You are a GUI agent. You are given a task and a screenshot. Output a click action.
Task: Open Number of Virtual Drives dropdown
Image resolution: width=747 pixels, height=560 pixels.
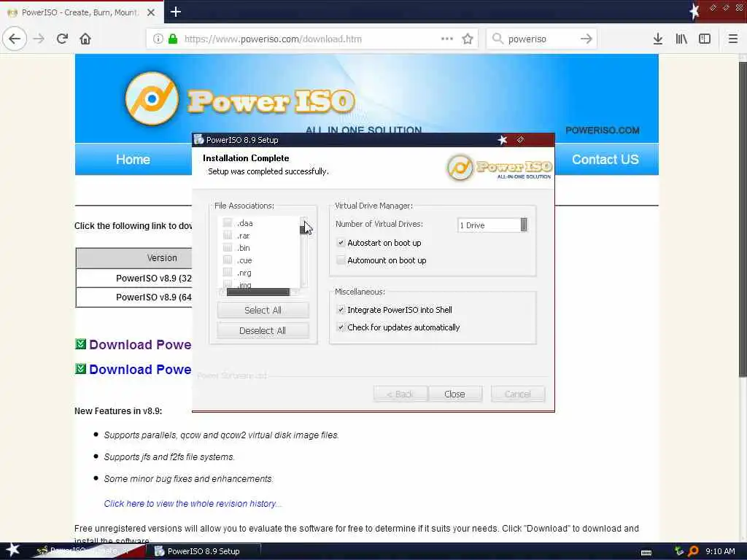[x=492, y=225]
